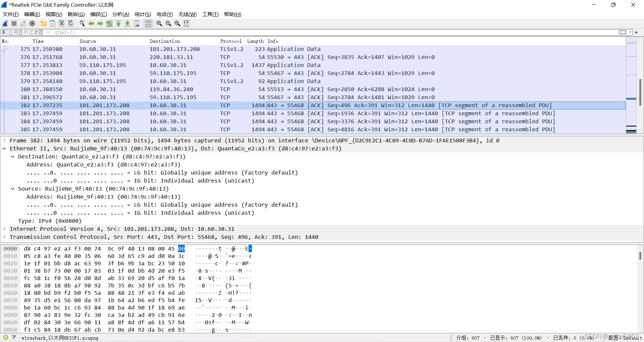This screenshot has width=644, height=342.
Task: Expand the Transmission Control Protocol section
Action: 5,237
